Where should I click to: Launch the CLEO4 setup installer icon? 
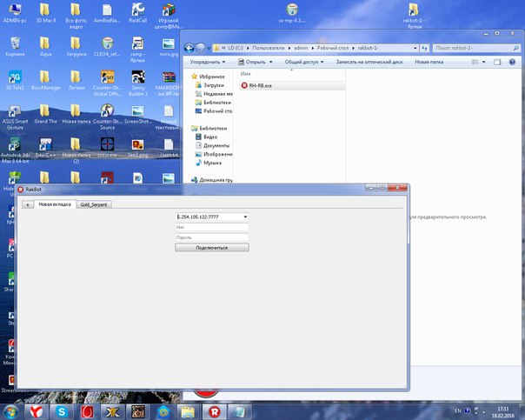pos(107,46)
